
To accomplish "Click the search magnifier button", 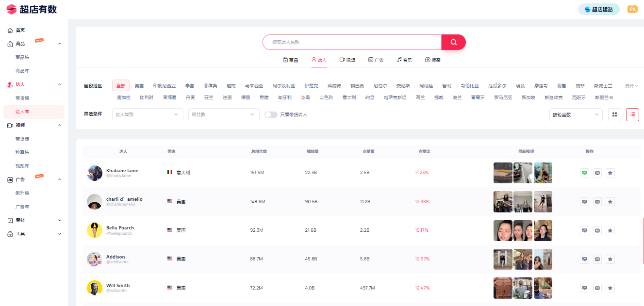I will [x=453, y=42].
